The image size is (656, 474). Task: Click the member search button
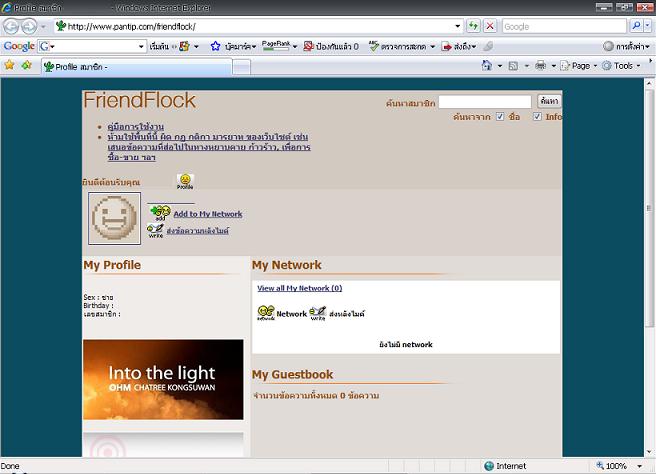[x=549, y=101]
